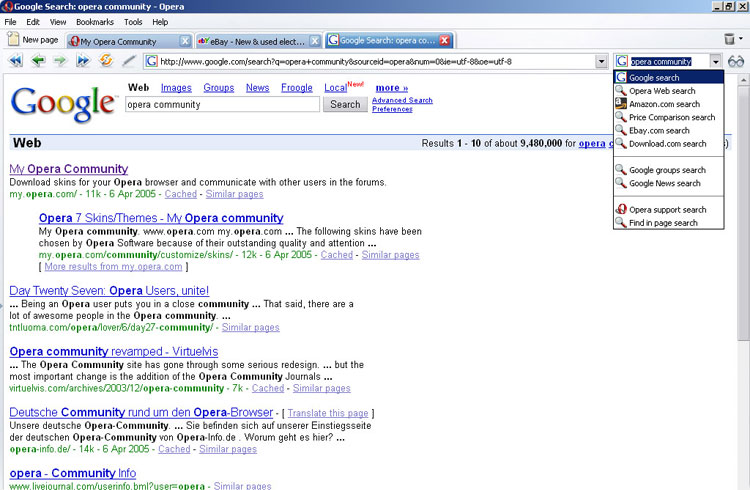Reload the page with the orange Reload icon
The height and width of the screenshot is (490, 750).
[x=106, y=61]
